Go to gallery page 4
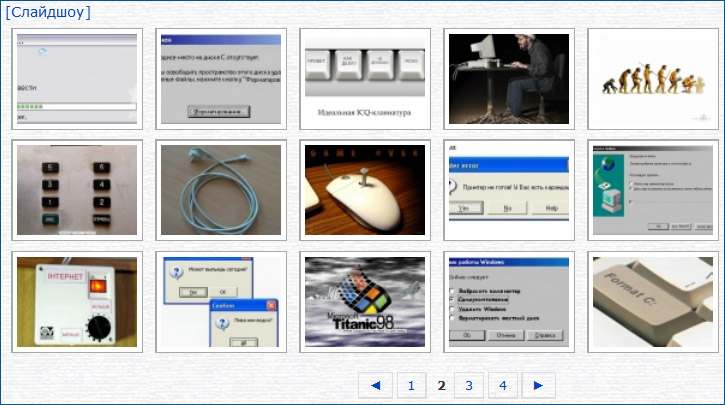The height and width of the screenshot is (405, 725). (503, 385)
